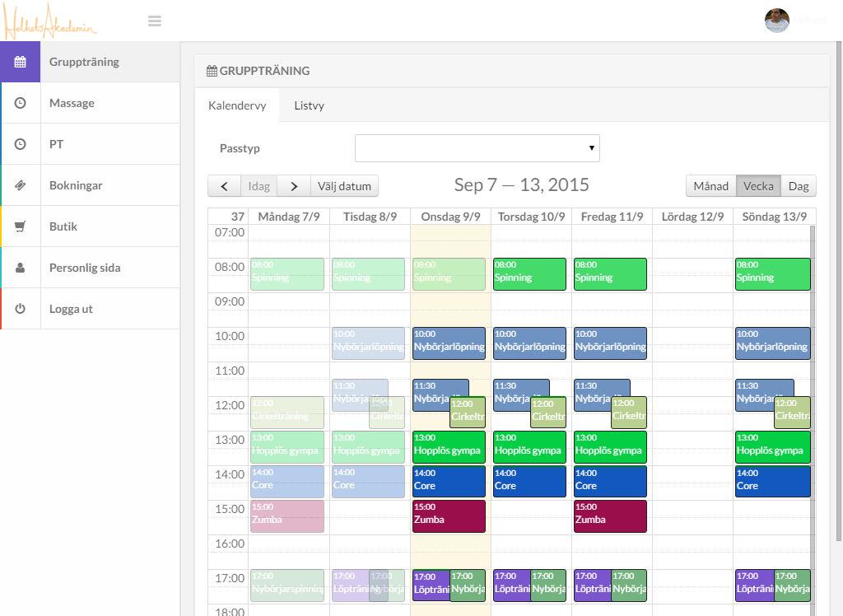Image resolution: width=843 pixels, height=616 pixels.
Task: Click the Söndag 13/9 column header
Action: (774, 217)
